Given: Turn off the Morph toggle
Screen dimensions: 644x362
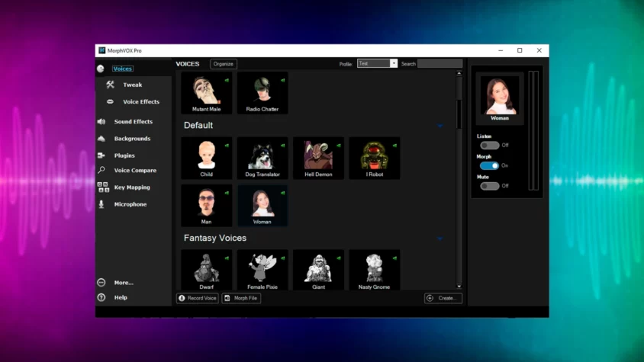Looking at the screenshot, I should coord(490,165).
